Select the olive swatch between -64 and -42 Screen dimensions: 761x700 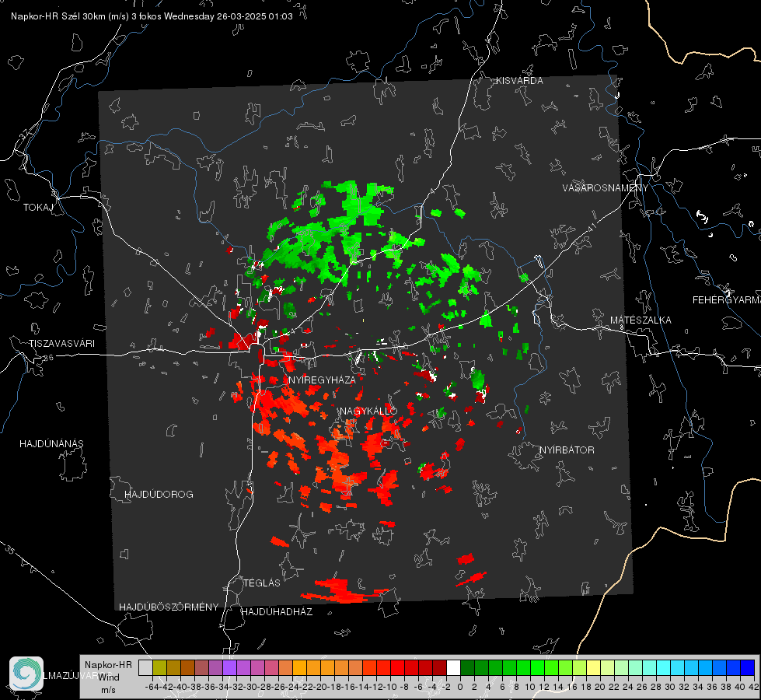point(159,667)
